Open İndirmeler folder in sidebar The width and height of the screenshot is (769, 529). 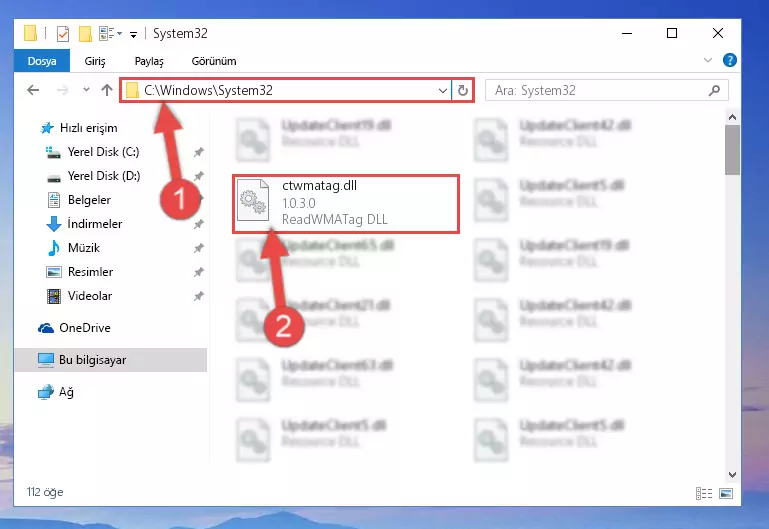tap(95, 224)
